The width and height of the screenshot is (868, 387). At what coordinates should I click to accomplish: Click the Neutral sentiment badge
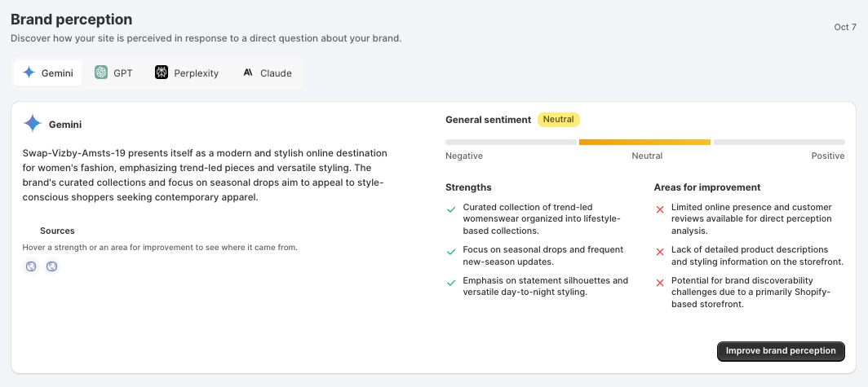[x=559, y=120]
